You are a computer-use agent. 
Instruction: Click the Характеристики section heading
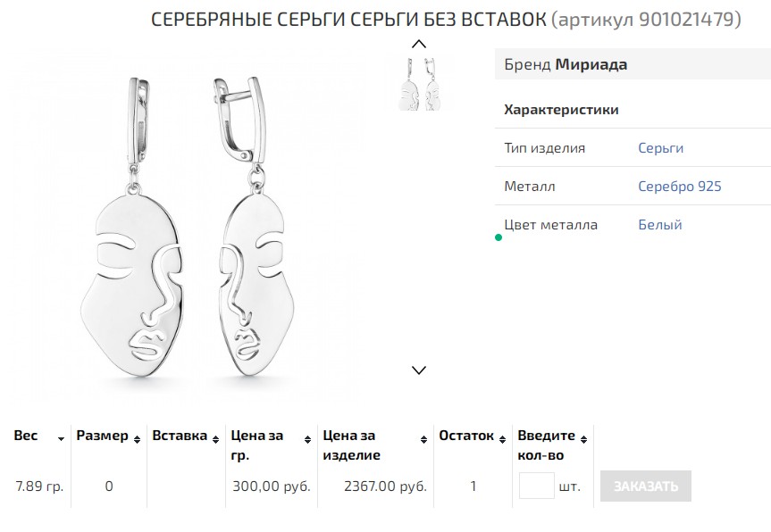pyautogui.click(x=561, y=110)
